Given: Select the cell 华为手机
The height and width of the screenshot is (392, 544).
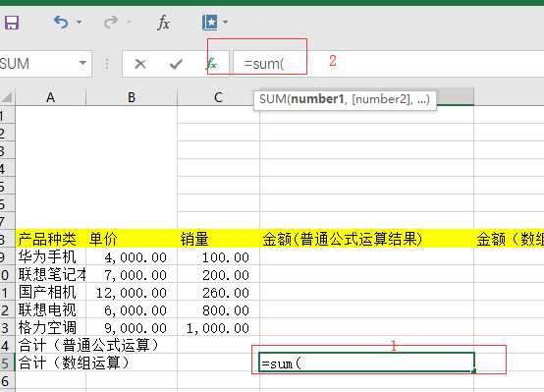Looking at the screenshot, I should click(51, 257).
